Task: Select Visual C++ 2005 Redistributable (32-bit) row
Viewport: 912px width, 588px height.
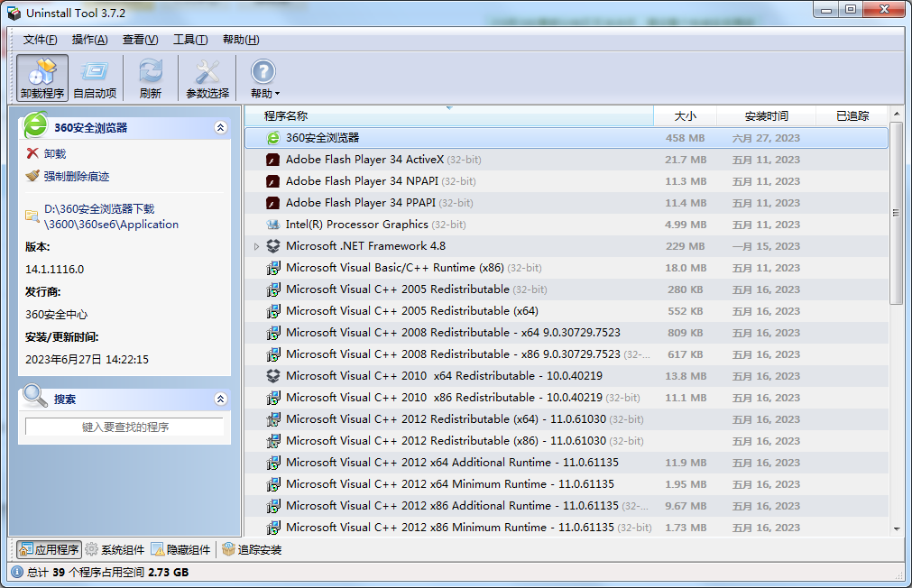Action: (x=567, y=289)
